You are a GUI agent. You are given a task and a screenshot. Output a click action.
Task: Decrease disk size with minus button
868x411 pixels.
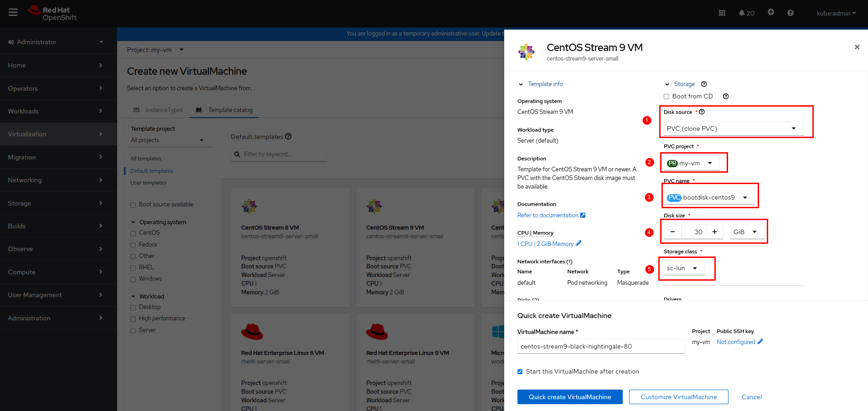pyautogui.click(x=672, y=231)
